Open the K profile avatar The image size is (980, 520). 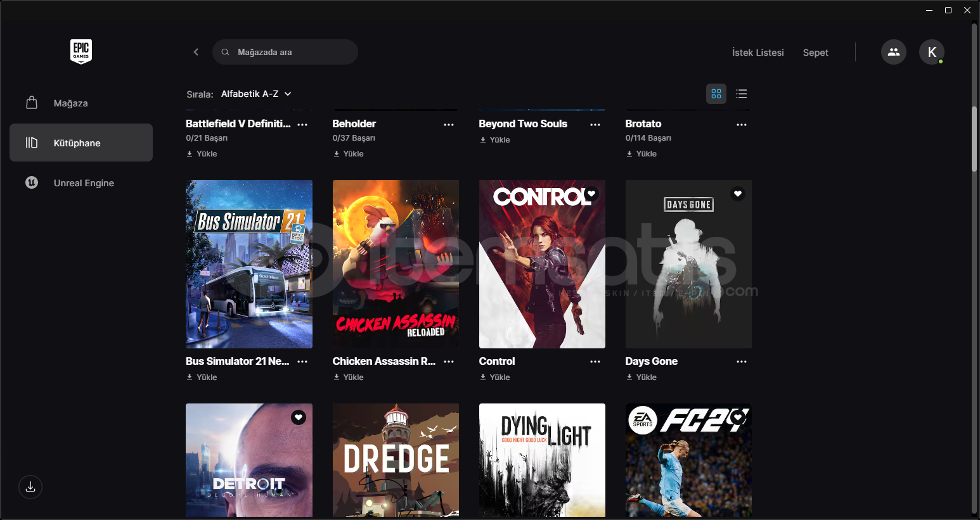pyautogui.click(x=932, y=52)
